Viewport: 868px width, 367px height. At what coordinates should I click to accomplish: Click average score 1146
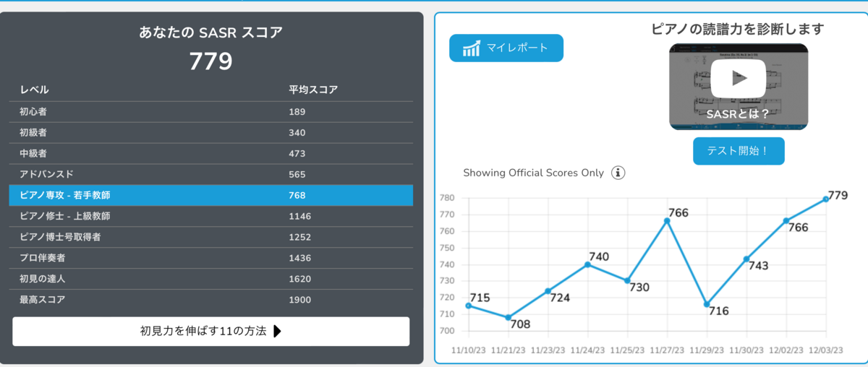[299, 216]
